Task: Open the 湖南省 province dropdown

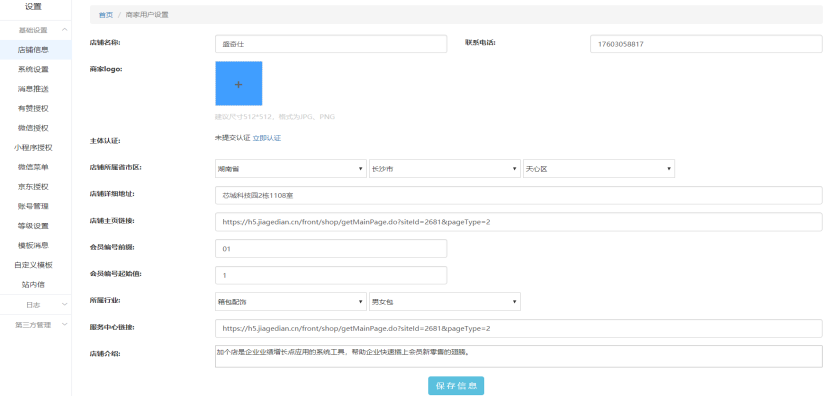Action: (x=291, y=169)
